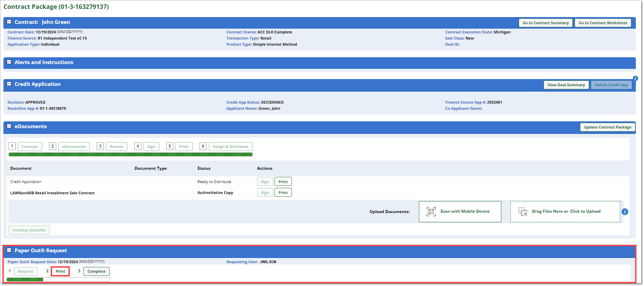
Task: Click LAWNonARB-Retail Installment Sale Contract document
Action: click(52, 193)
